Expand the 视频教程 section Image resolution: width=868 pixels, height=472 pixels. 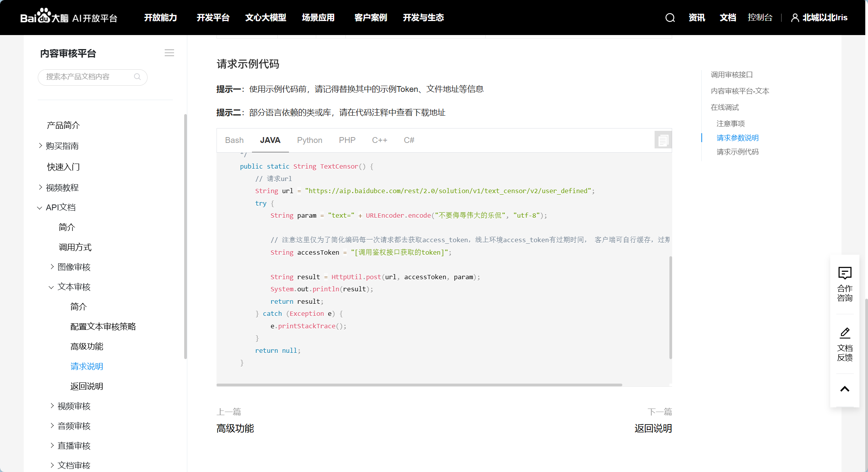click(x=40, y=187)
